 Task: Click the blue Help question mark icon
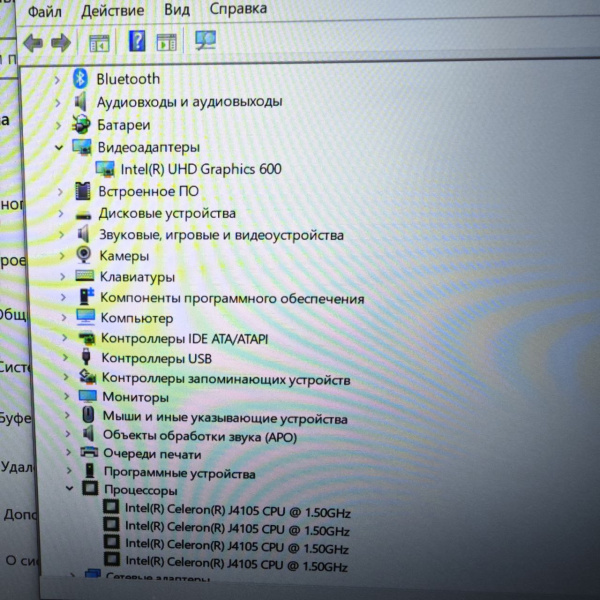[137, 42]
